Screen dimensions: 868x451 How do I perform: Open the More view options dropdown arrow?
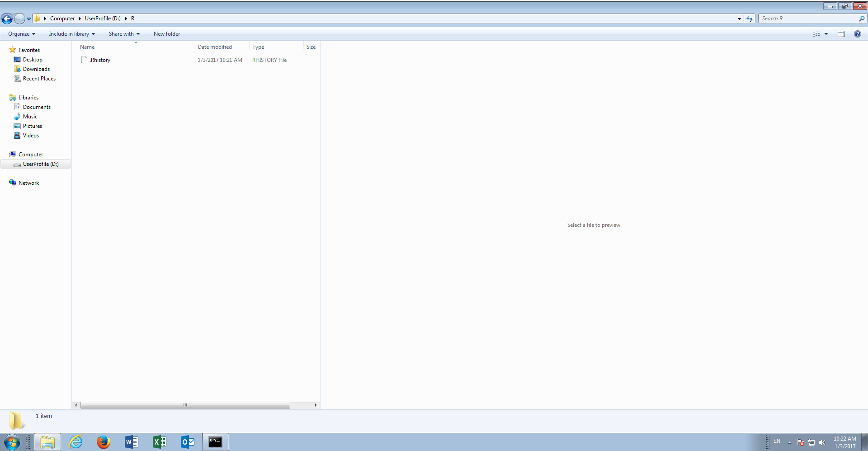coord(826,34)
